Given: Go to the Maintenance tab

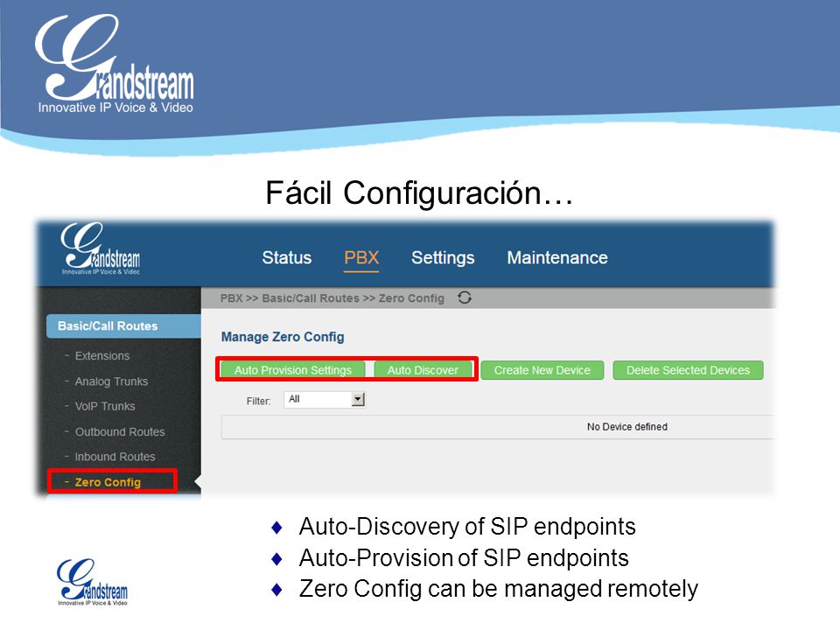Looking at the screenshot, I should click(x=557, y=257).
